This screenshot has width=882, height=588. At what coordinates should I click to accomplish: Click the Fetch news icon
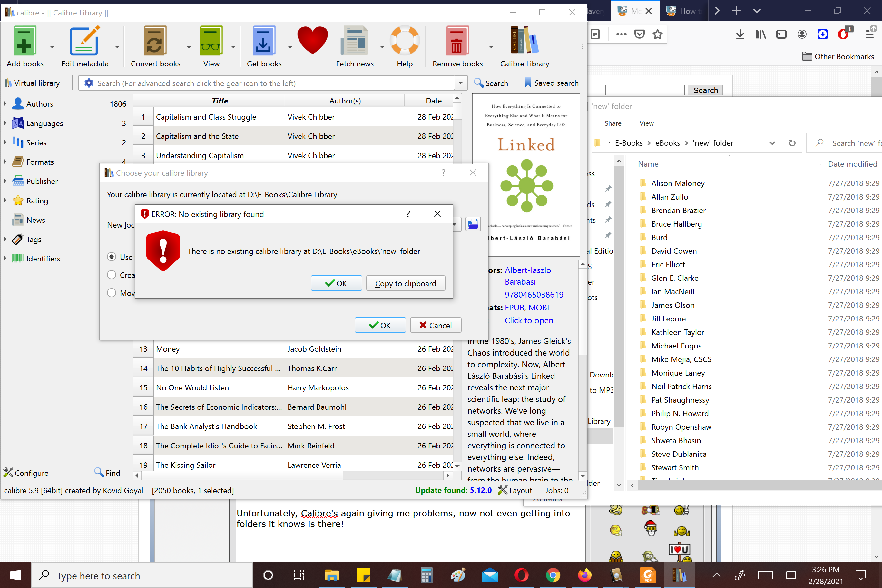point(354,41)
